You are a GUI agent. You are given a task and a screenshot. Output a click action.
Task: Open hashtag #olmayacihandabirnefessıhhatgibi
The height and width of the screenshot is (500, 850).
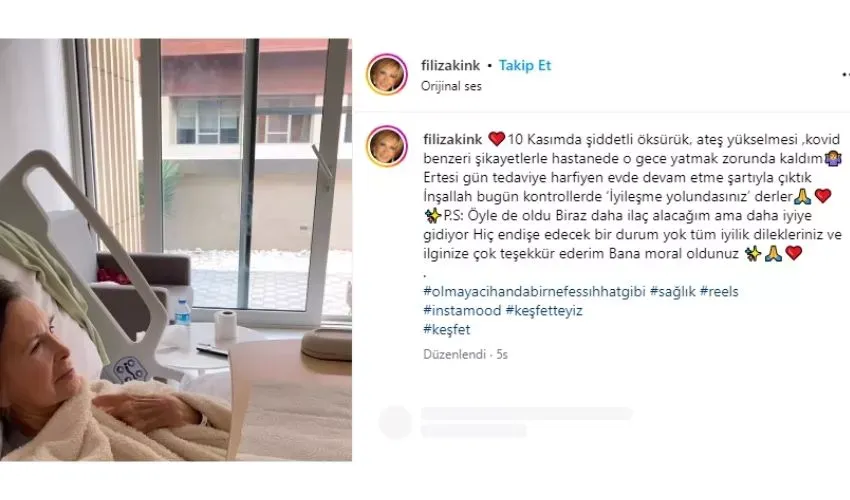click(x=534, y=291)
